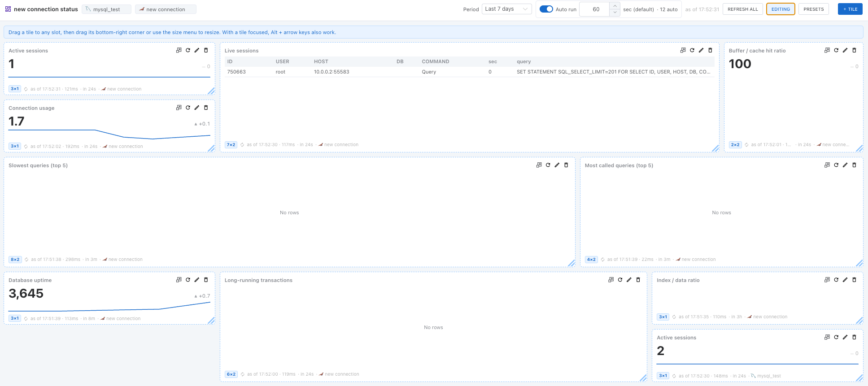The height and width of the screenshot is (386, 868).
Task: Toggle the Auto run switch
Action: point(546,9)
